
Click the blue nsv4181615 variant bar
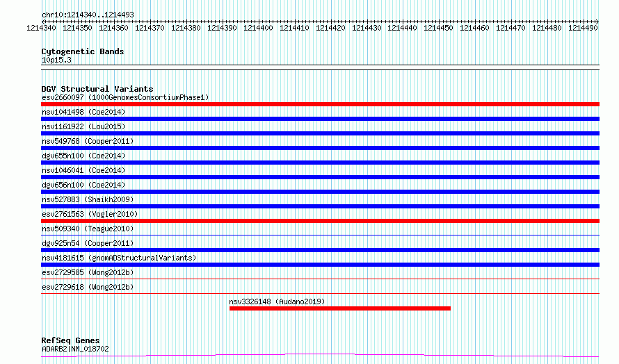(320, 265)
